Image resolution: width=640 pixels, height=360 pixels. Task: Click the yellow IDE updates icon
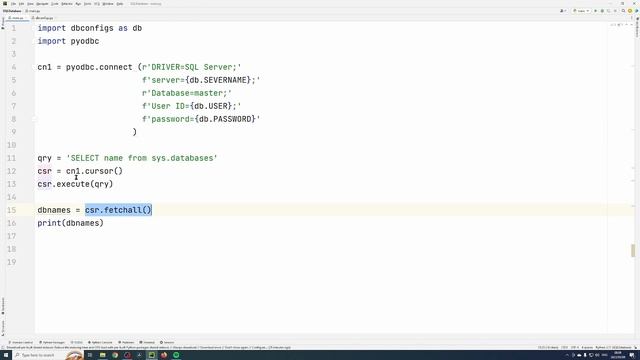click(x=630, y=11)
